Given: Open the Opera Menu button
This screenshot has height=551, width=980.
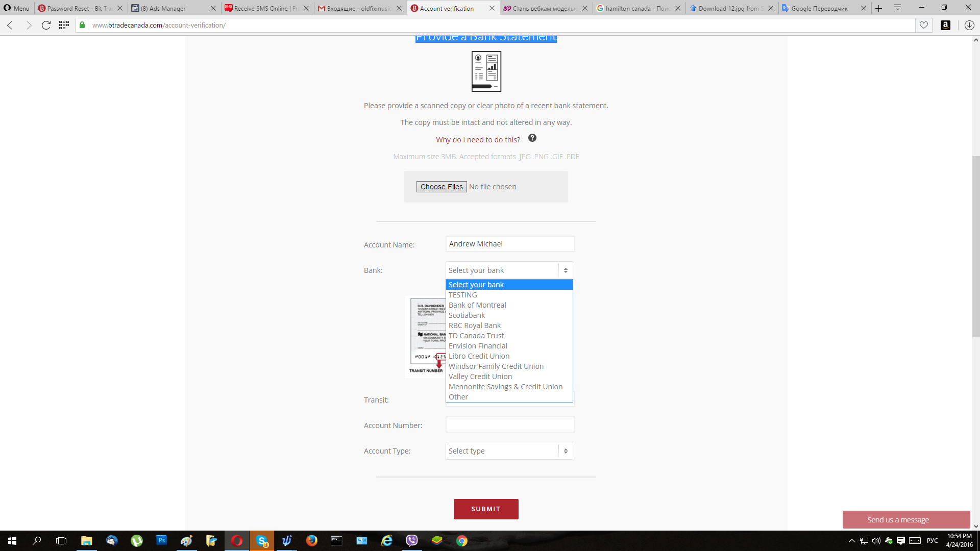Looking at the screenshot, I should (16, 8).
